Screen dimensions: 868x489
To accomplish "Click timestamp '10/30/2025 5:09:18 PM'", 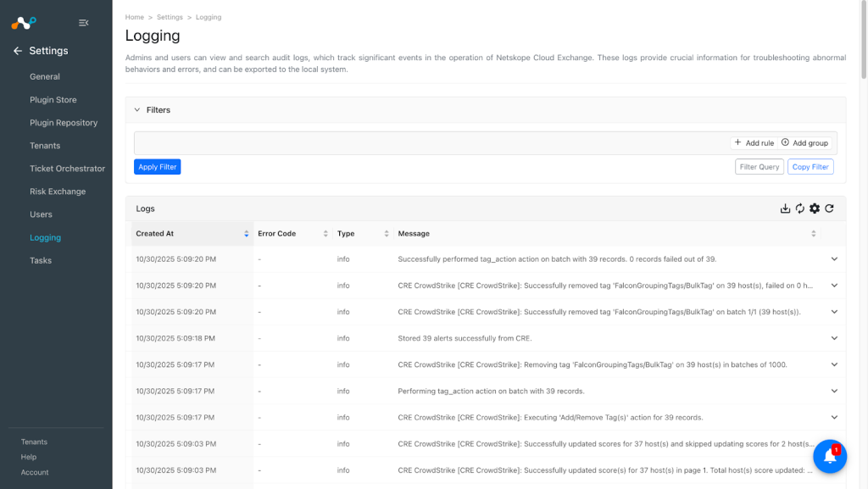I will (x=175, y=338).
